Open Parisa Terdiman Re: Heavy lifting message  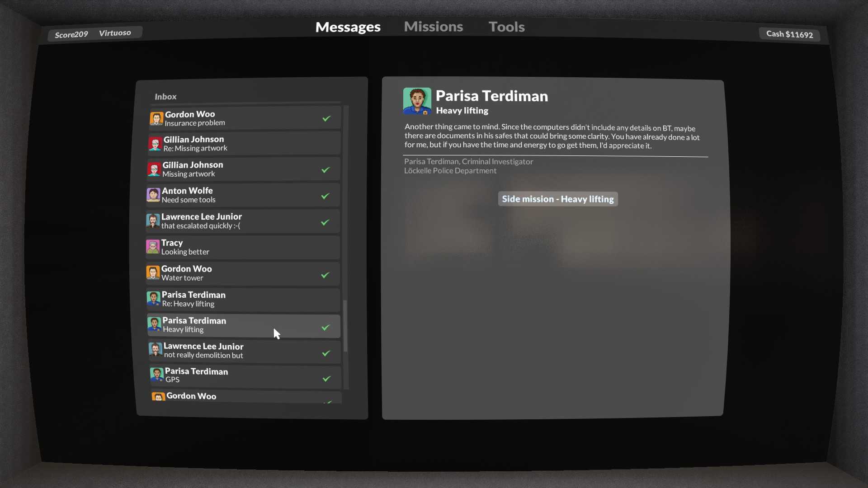(x=243, y=299)
